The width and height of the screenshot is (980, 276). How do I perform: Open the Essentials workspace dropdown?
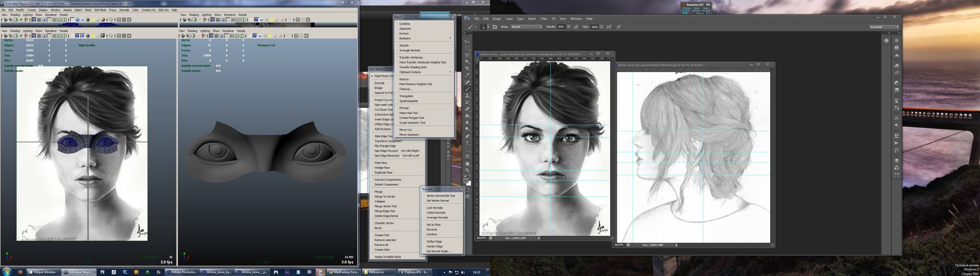pyautogui.click(x=884, y=27)
